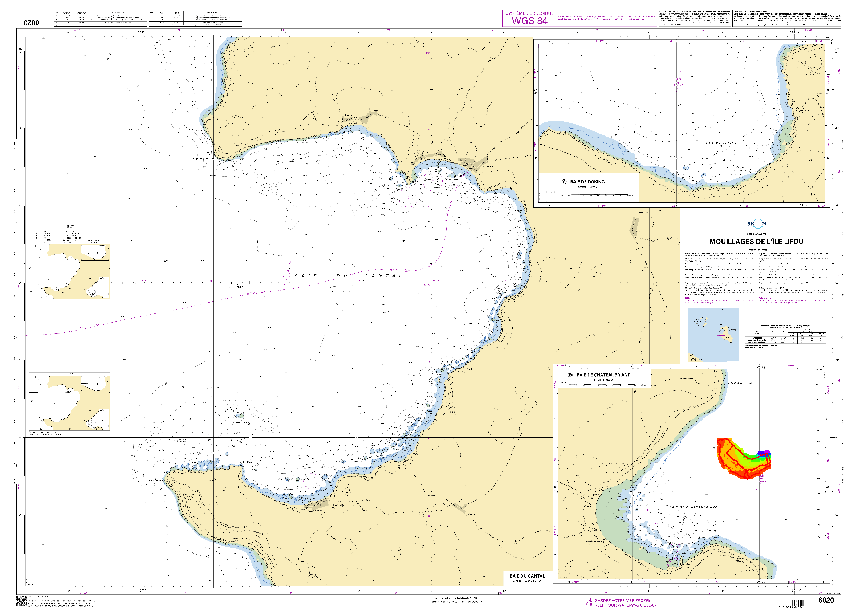Click the circled A inset marker

coord(564,182)
